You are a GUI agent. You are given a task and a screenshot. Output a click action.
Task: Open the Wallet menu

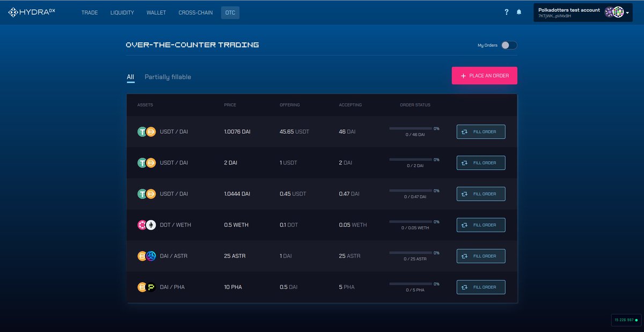tap(156, 12)
